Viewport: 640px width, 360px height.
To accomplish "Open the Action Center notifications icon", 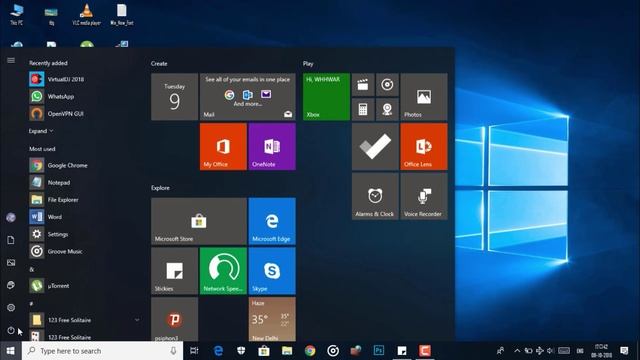I will click(x=624, y=351).
